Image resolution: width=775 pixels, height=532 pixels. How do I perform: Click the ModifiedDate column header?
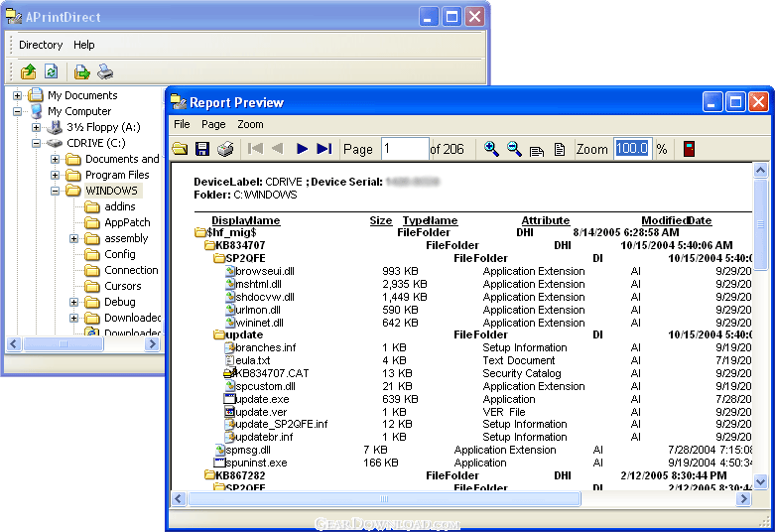pos(676,220)
